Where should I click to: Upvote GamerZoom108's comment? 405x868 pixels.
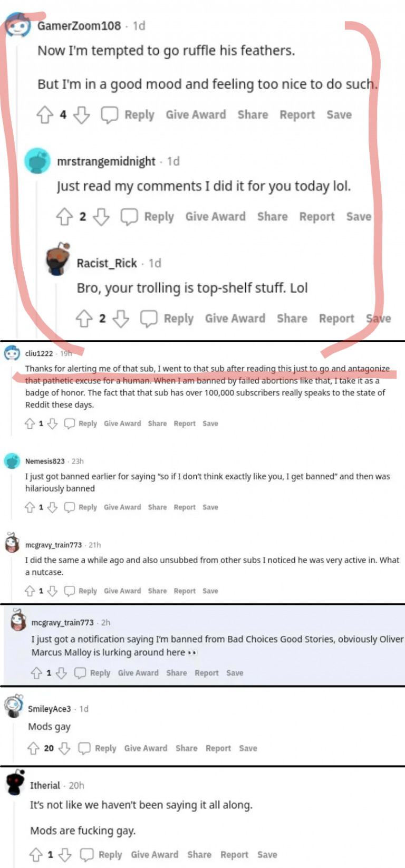[45, 115]
